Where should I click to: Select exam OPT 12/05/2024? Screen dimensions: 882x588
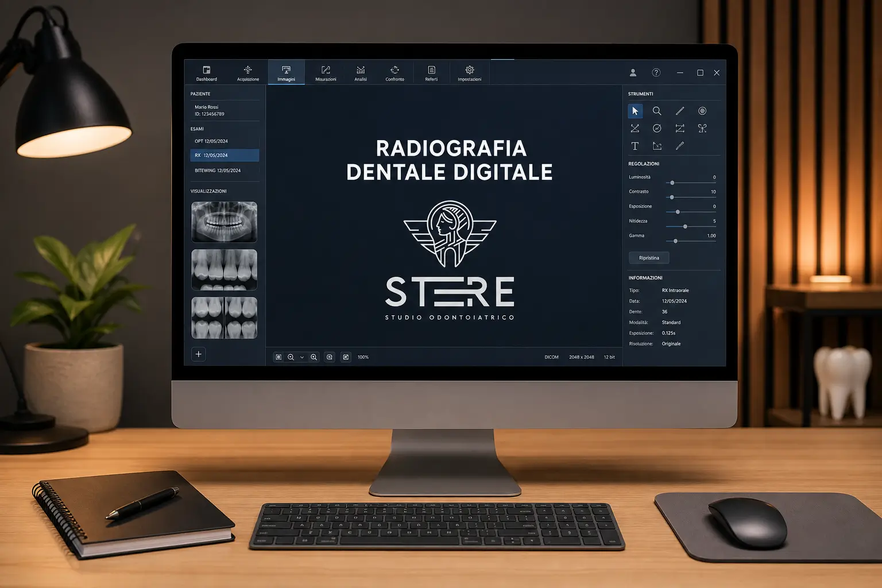pyautogui.click(x=225, y=141)
